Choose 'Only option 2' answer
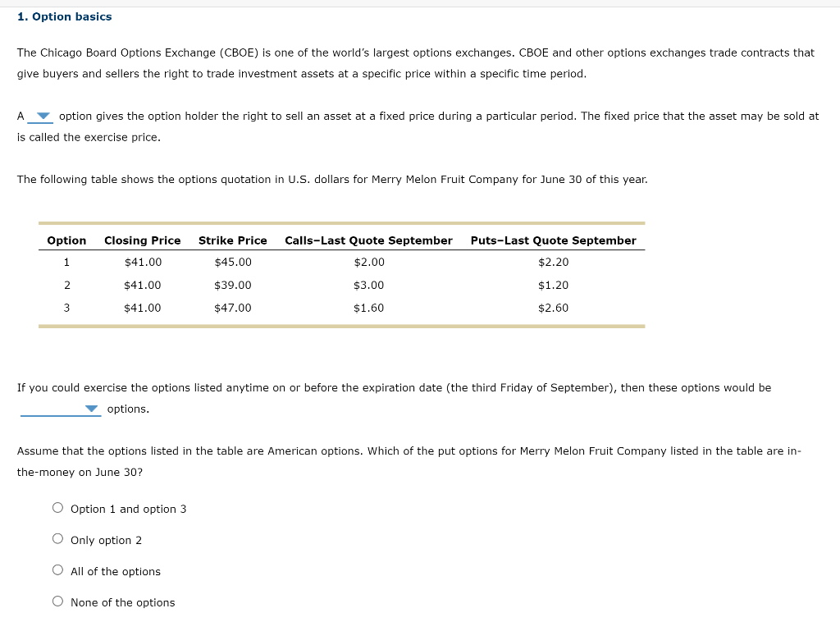Image resolution: width=840 pixels, height=622 pixels. [x=57, y=538]
